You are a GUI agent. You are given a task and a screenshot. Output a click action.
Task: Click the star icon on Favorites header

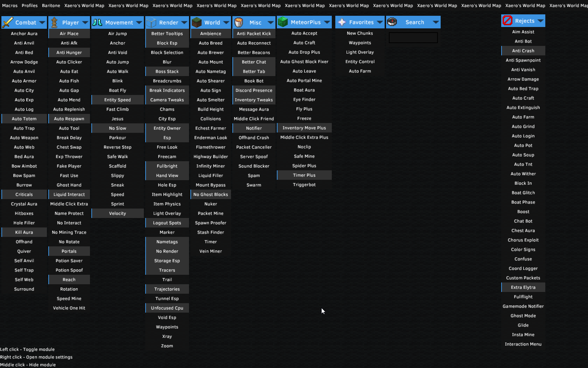[341, 22]
